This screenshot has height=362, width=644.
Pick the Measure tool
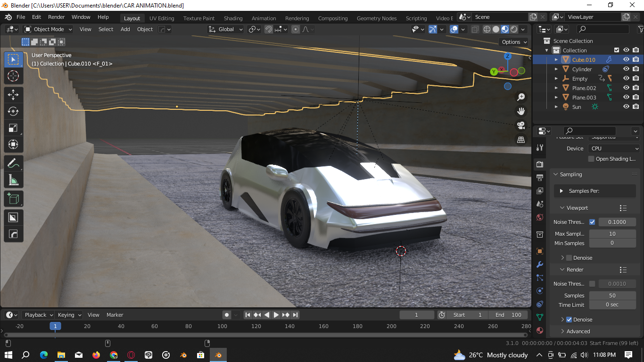(x=13, y=180)
